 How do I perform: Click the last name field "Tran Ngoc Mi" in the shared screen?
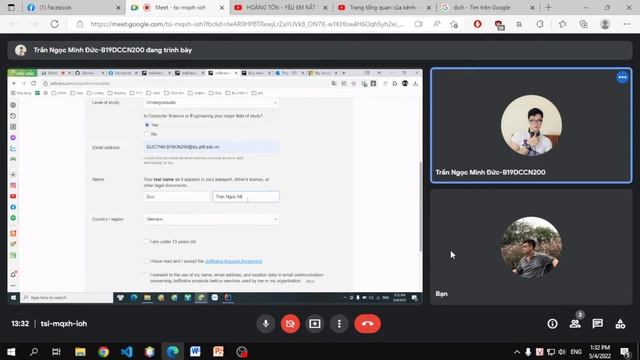pos(246,197)
